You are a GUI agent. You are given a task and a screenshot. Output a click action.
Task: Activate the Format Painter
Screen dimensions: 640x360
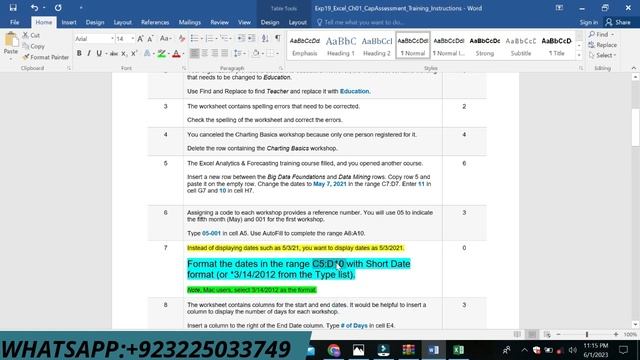[46, 57]
